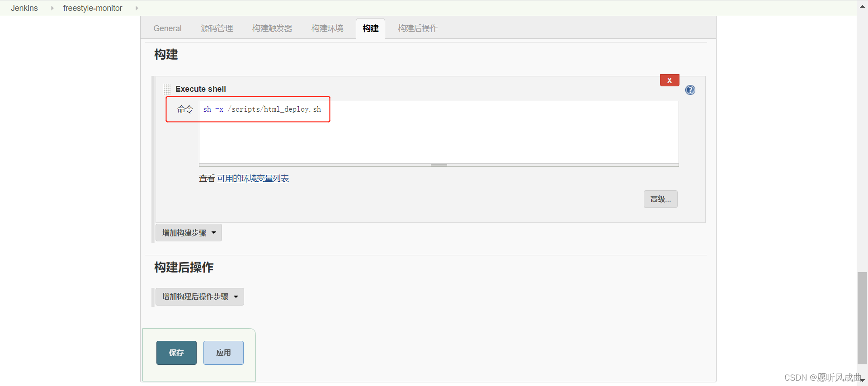The height and width of the screenshot is (386, 868).
Task: Grab the Execute shell drag handle
Action: pyautogui.click(x=167, y=89)
